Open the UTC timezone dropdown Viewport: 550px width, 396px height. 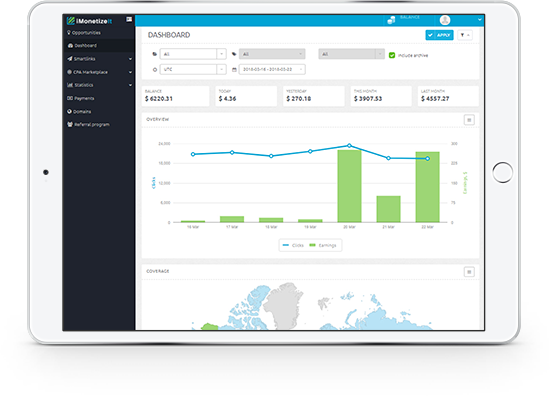(x=193, y=69)
